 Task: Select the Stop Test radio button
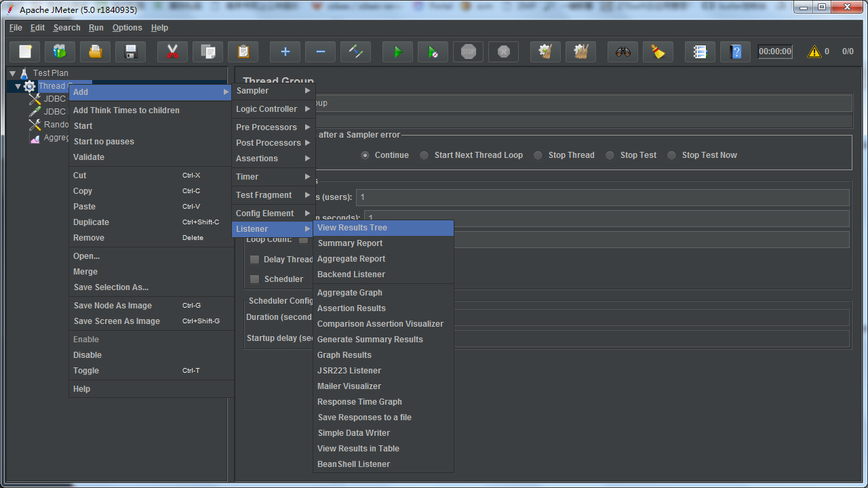[610, 155]
